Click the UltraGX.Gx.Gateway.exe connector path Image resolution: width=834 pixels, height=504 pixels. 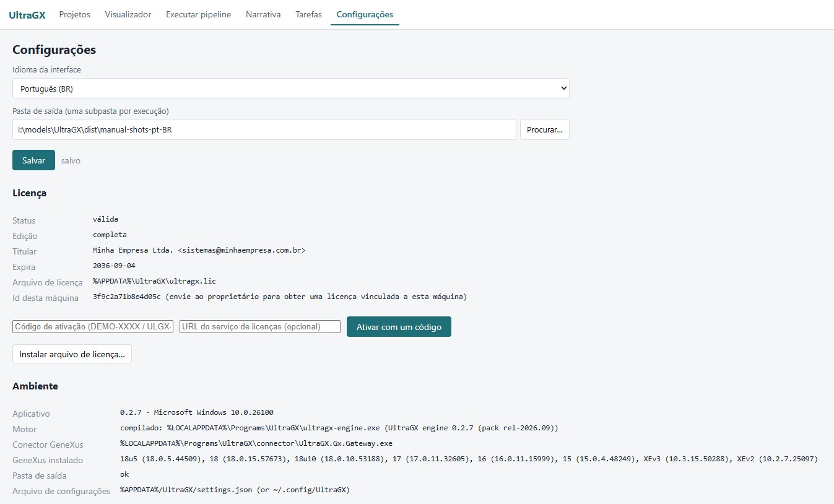pos(256,443)
